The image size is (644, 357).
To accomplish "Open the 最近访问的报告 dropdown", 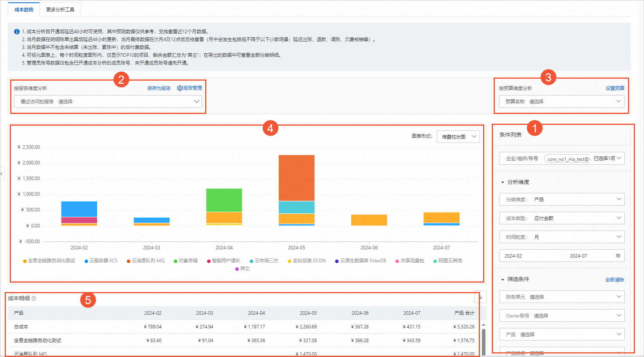I will [108, 101].
